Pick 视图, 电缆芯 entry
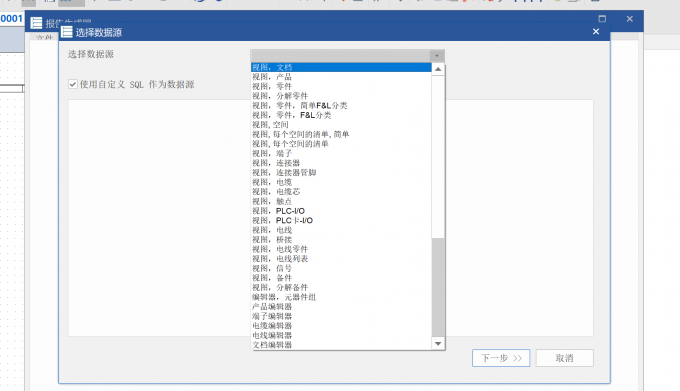The height and width of the screenshot is (391, 680). pos(341,192)
